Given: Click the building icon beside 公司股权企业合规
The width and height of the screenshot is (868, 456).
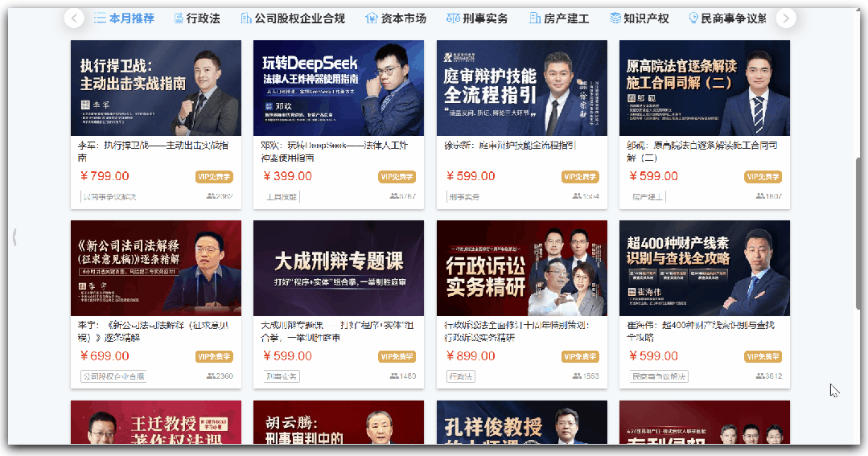Looking at the screenshot, I should 246,18.
